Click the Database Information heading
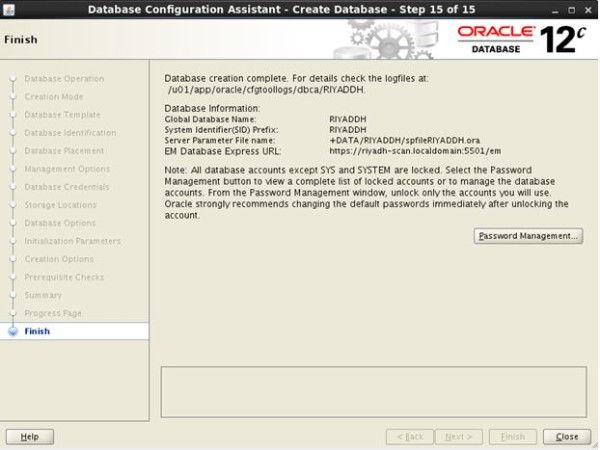Viewport: 600px width, 450px height. [212, 108]
